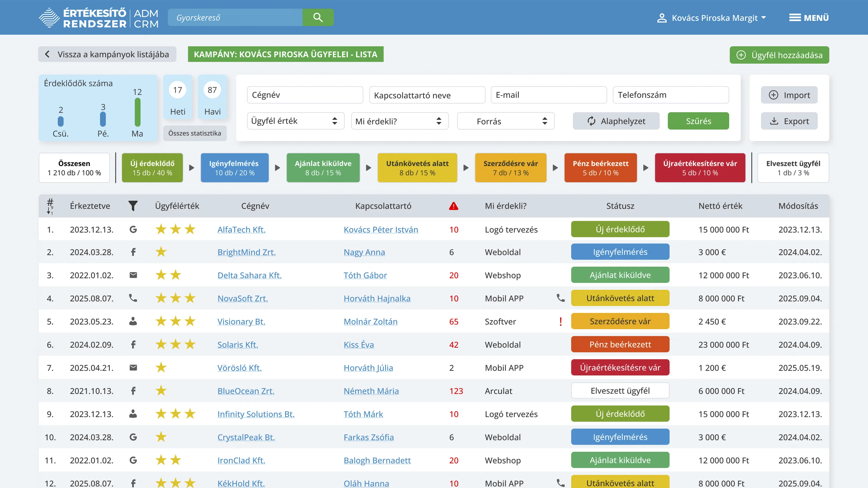Click the Google source icon for IronClad Kft.
The image size is (868, 488).
click(x=133, y=460)
